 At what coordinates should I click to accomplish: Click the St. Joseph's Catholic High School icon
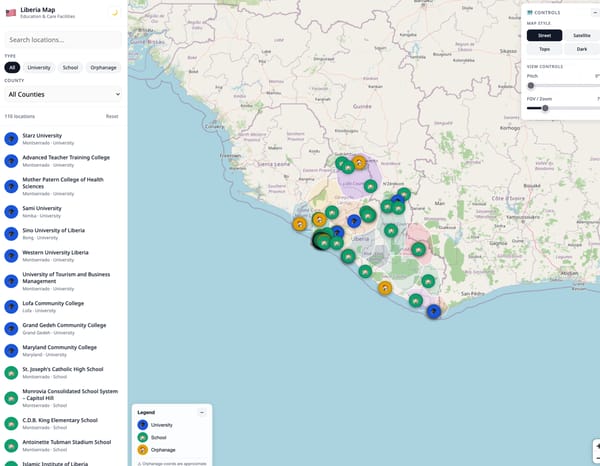[x=11, y=373]
